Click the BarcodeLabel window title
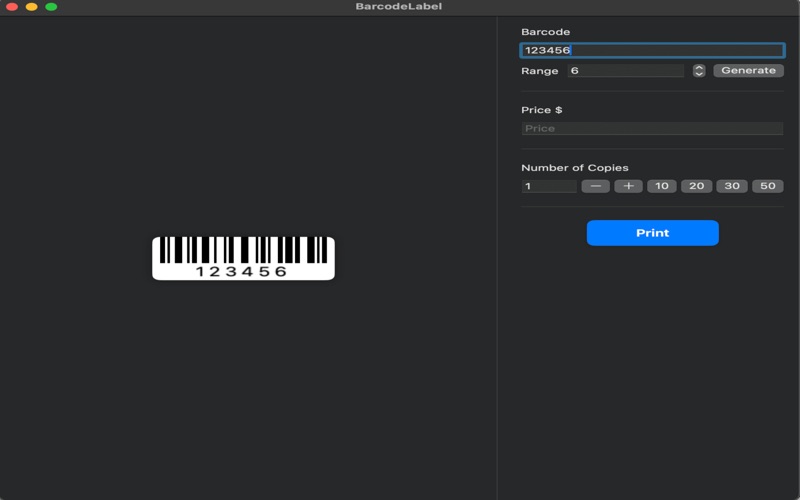The height and width of the screenshot is (500, 800). pyautogui.click(x=399, y=7)
